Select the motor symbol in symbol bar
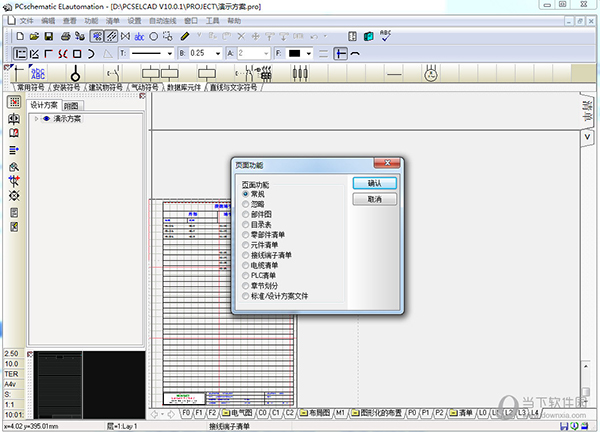This screenshot has height=432, width=600. coord(432,73)
